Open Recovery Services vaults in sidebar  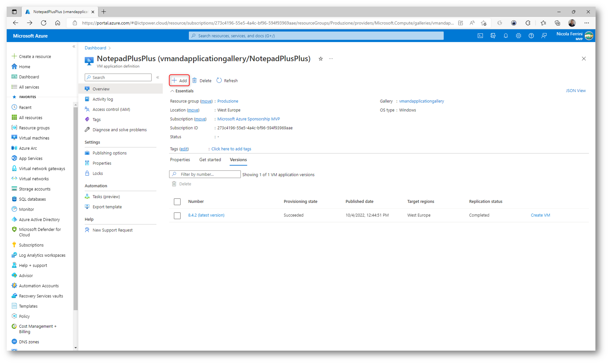click(41, 296)
